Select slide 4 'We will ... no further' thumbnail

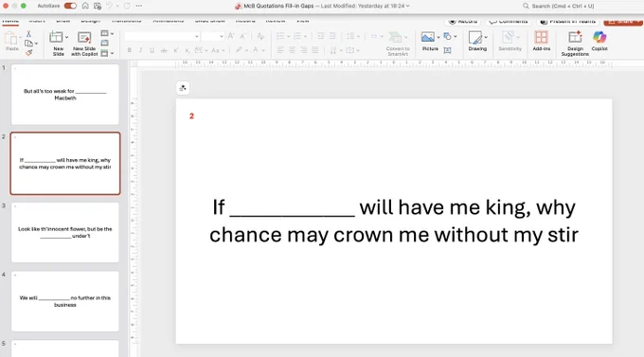[x=65, y=301]
